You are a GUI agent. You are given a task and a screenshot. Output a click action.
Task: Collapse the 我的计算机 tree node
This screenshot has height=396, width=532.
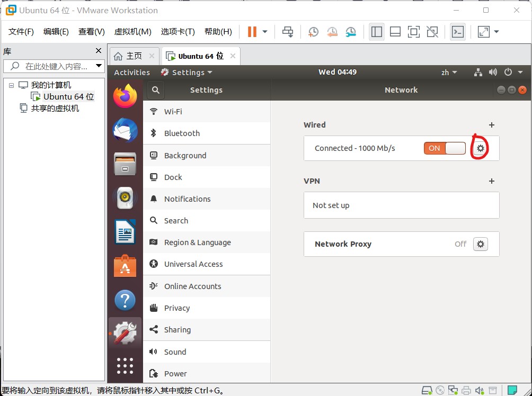tap(12, 85)
